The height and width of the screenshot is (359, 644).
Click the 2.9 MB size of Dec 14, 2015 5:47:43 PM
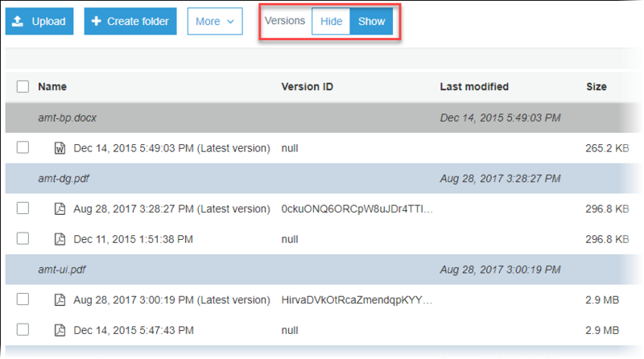602,331
